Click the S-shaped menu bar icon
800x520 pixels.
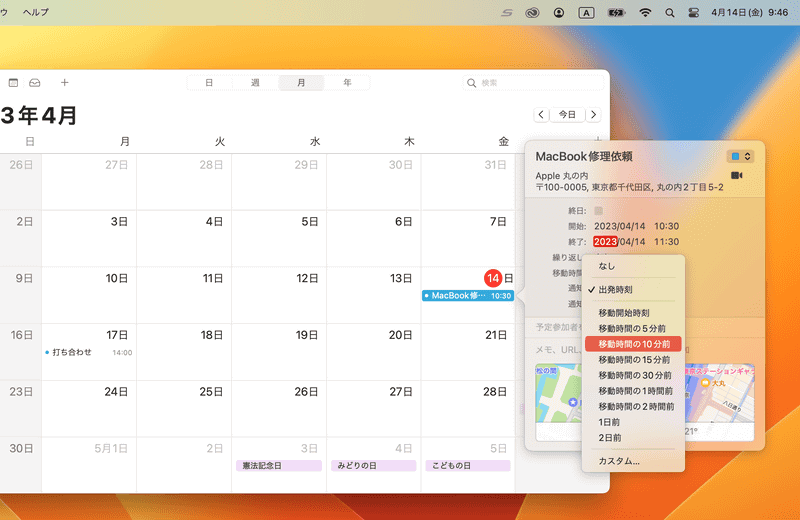506,13
